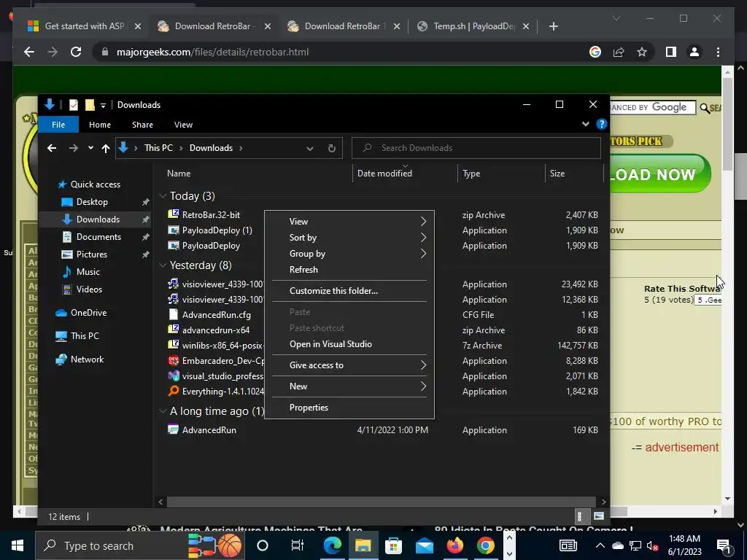Open address bar history dropdown
Image resolution: width=747 pixels, height=560 pixels.
coord(309,148)
